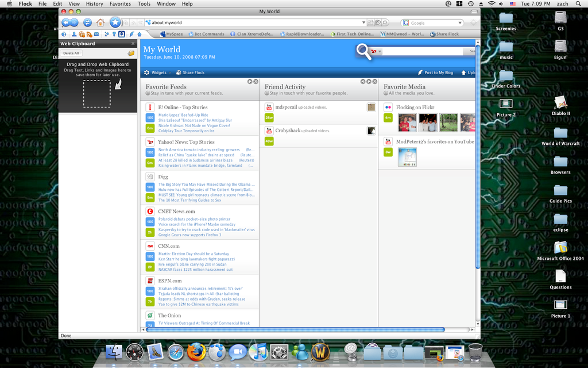Open the Help menu
This screenshot has height=368, width=588.
pyautogui.click(x=187, y=4)
